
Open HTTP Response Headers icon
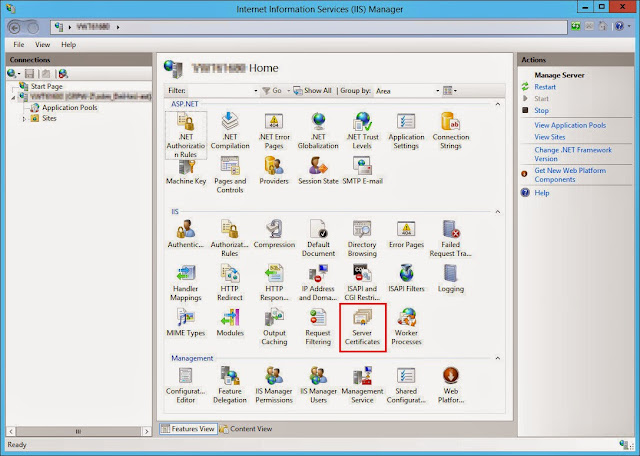coord(274,282)
